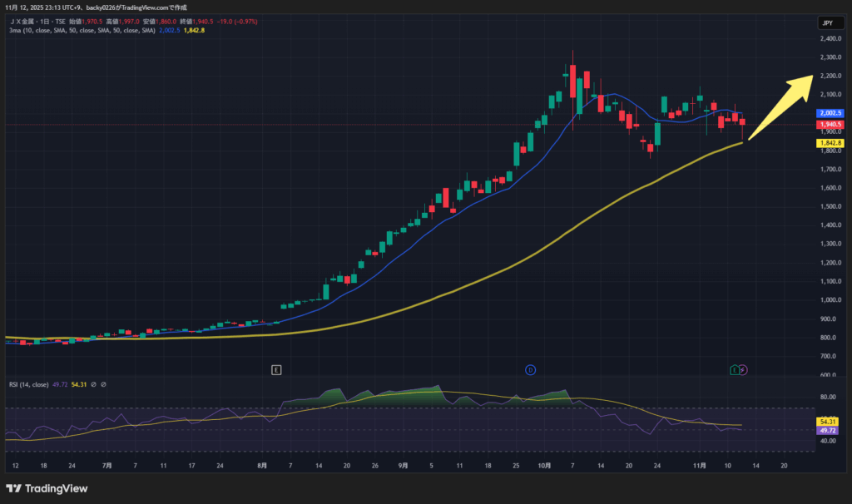Click the red 1,940.5 last price label
Viewport: 852px width, 504px height.
830,125
